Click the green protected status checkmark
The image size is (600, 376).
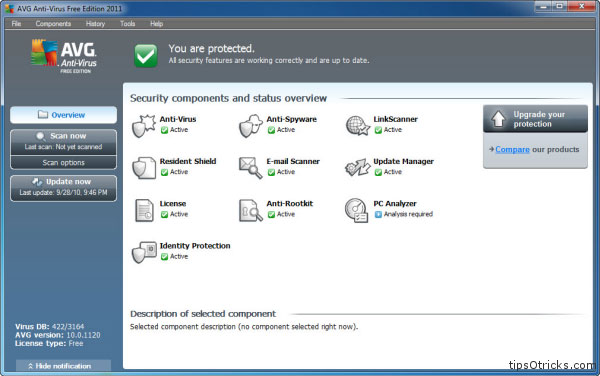pos(146,55)
